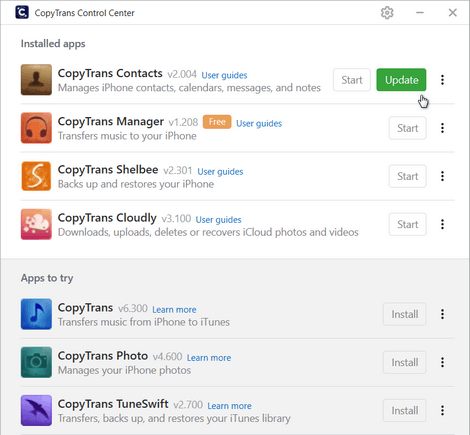The width and height of the screenshot is (470, 435).
Task: Click Learn more for CopyTrans TuneSwift
Action: tap(230, 406)
